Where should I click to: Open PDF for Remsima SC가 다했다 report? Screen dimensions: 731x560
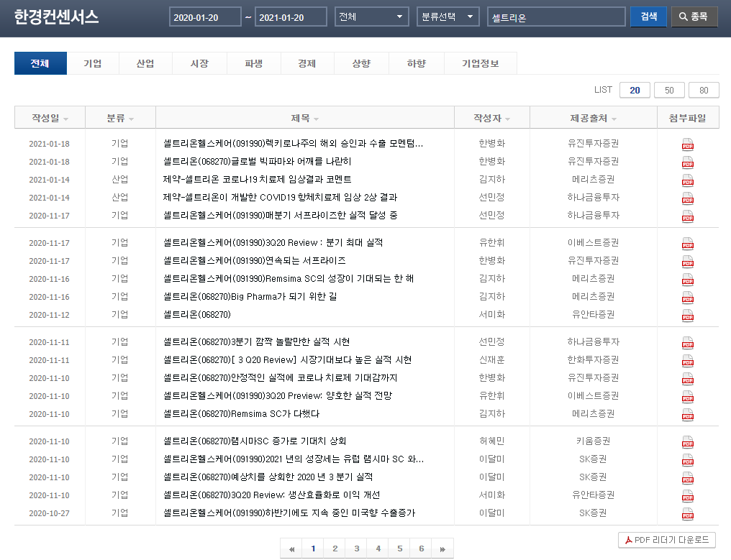point(687,415)
